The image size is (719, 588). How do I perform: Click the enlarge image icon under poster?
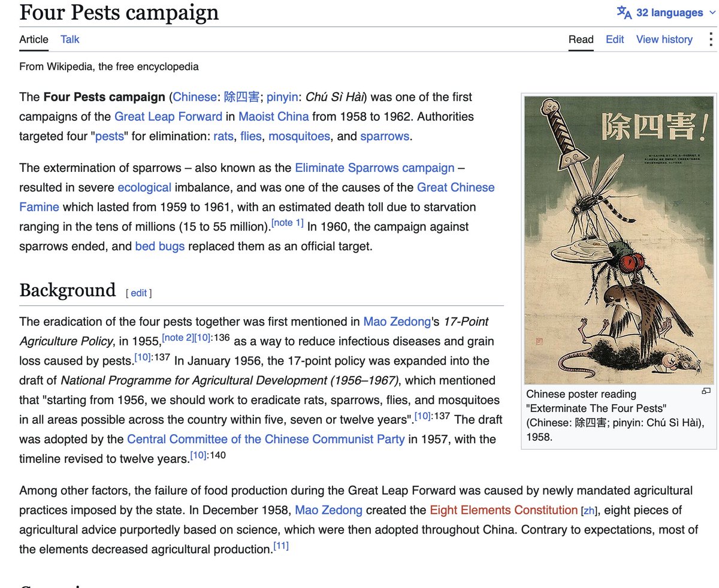pos(706,392)
